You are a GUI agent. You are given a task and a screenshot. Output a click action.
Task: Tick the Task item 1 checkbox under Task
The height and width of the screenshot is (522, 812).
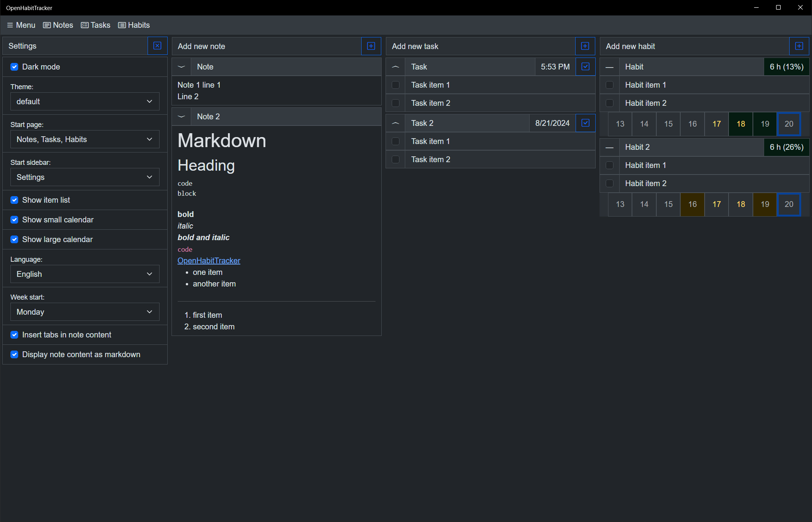coord(395,85)
